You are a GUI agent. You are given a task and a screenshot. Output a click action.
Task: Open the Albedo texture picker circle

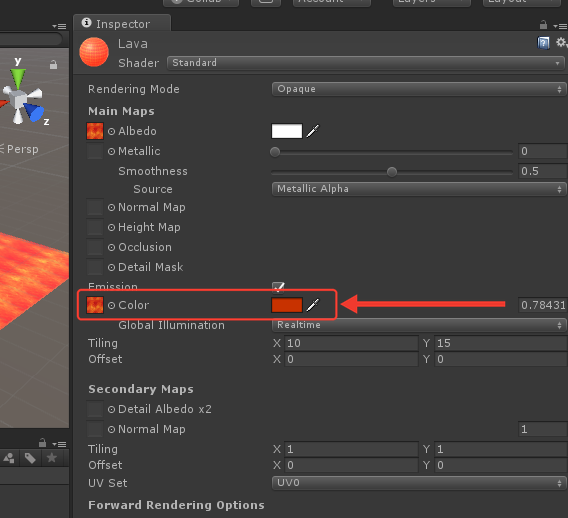[112, 131]
